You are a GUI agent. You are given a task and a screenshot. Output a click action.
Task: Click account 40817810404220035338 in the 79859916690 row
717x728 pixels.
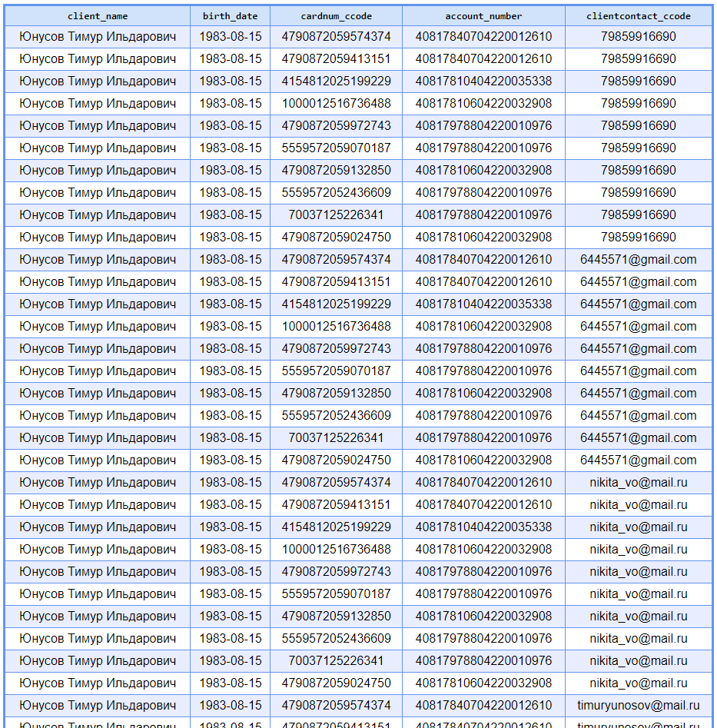(x=483, y=81)
